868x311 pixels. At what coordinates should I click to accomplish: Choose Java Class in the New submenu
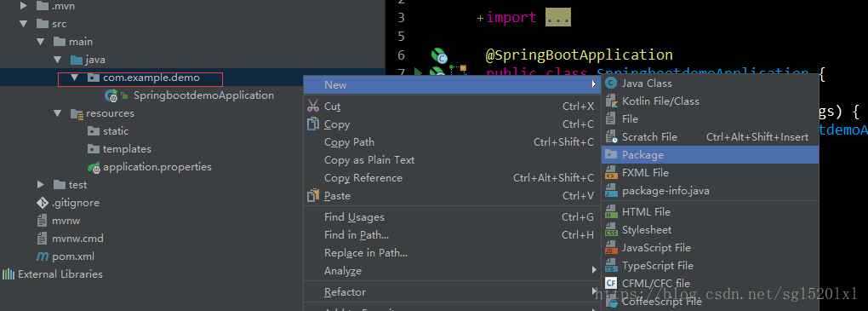point(710,84)
